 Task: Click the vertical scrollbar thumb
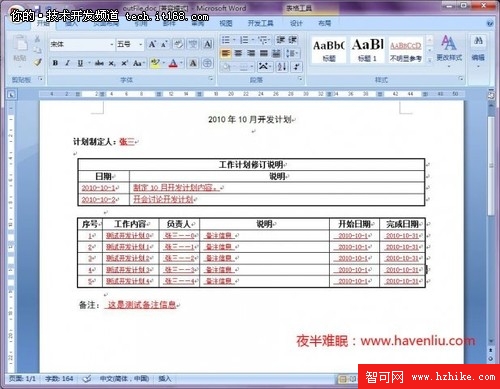pos(491,166)
